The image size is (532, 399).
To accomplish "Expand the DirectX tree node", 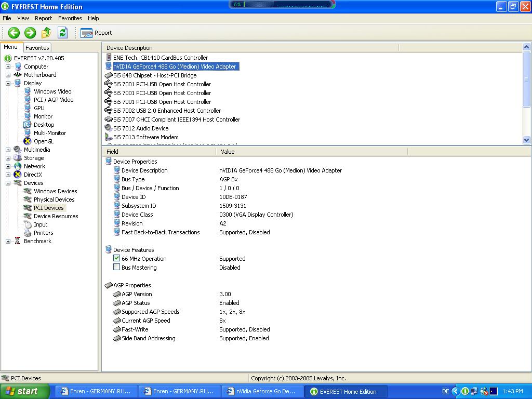I will point(8,175).
